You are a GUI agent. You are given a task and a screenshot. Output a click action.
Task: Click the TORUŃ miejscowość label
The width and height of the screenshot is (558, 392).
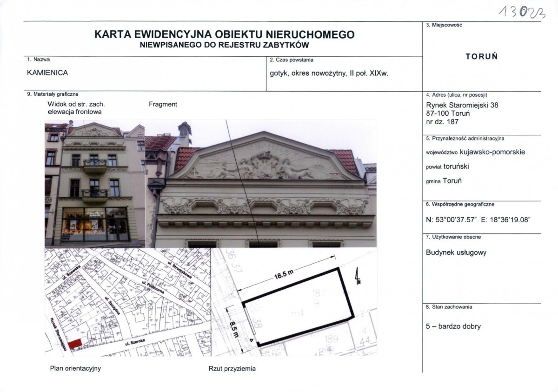point(483,57)
